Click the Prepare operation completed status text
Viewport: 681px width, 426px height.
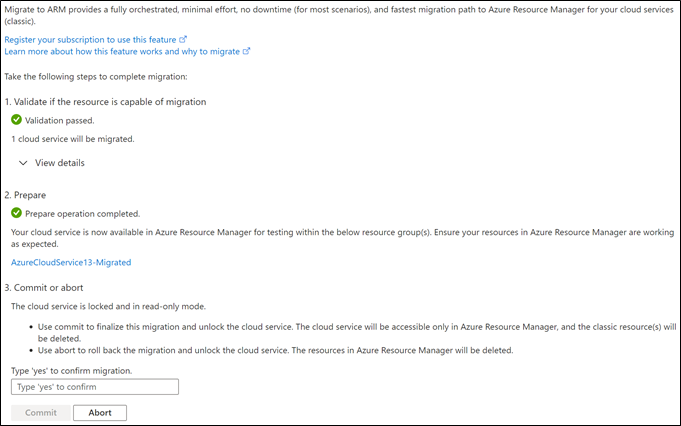coord(83,214)
